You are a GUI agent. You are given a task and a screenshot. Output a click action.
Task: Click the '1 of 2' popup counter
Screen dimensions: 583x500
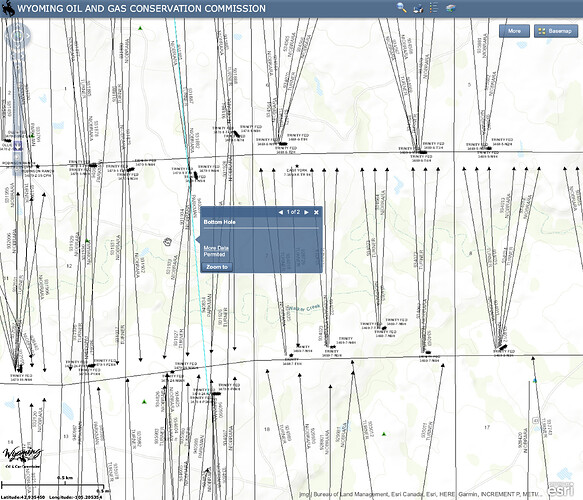(293, 212)
